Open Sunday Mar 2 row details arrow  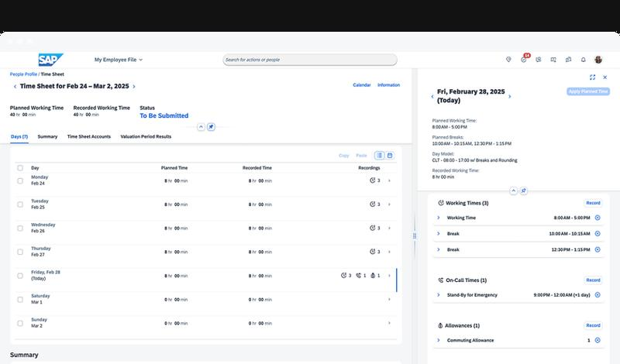(390, 323)
